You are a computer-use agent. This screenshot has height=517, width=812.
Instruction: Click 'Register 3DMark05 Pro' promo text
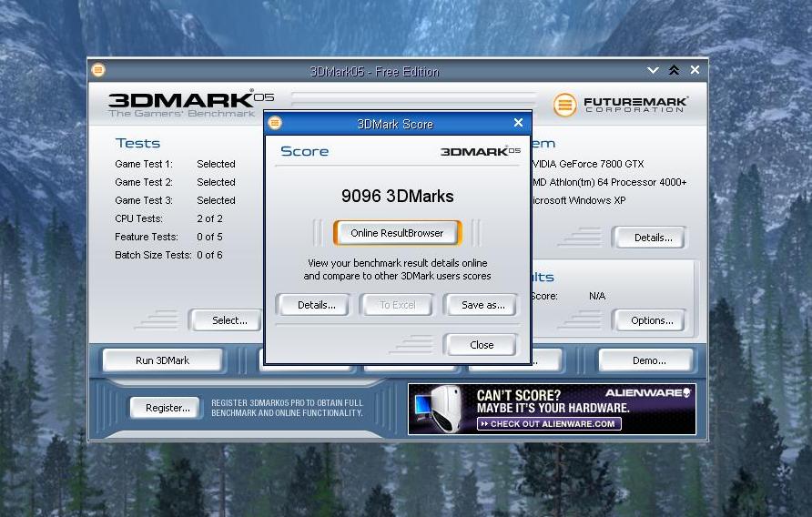287,408
